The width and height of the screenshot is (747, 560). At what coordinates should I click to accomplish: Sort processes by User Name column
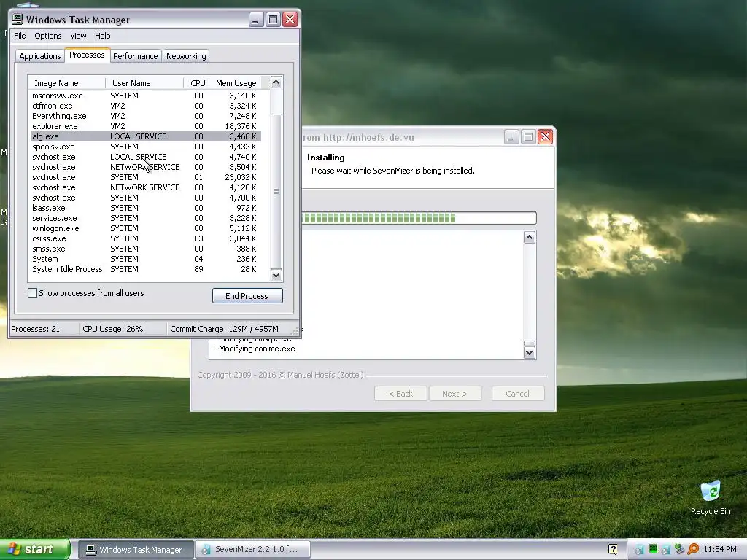[144, 83]
